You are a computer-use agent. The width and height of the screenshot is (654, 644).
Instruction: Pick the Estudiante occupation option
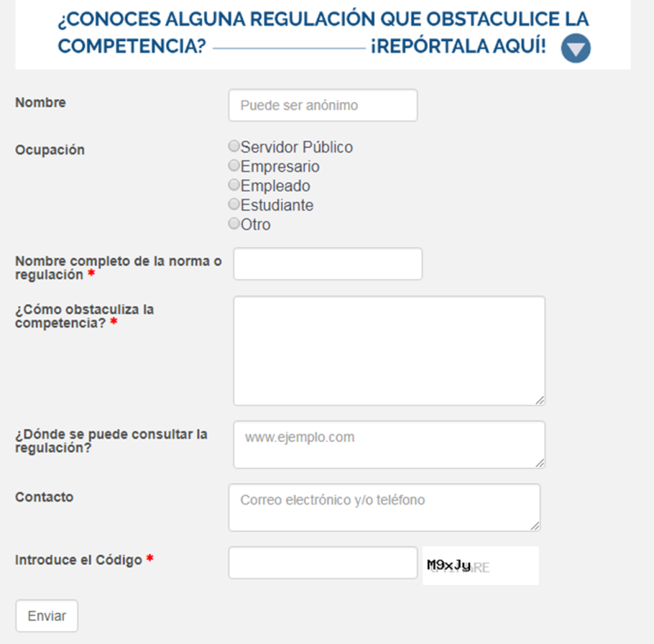(234, 204)
